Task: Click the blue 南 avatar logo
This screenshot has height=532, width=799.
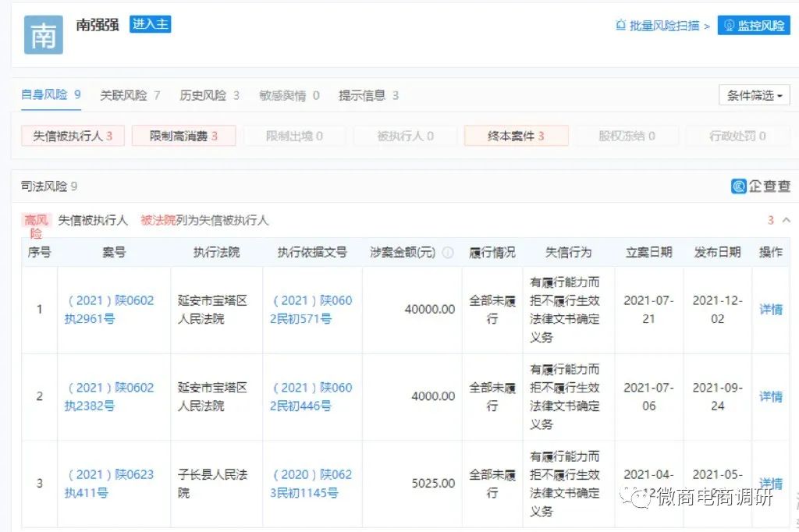Action: [43, 35]
